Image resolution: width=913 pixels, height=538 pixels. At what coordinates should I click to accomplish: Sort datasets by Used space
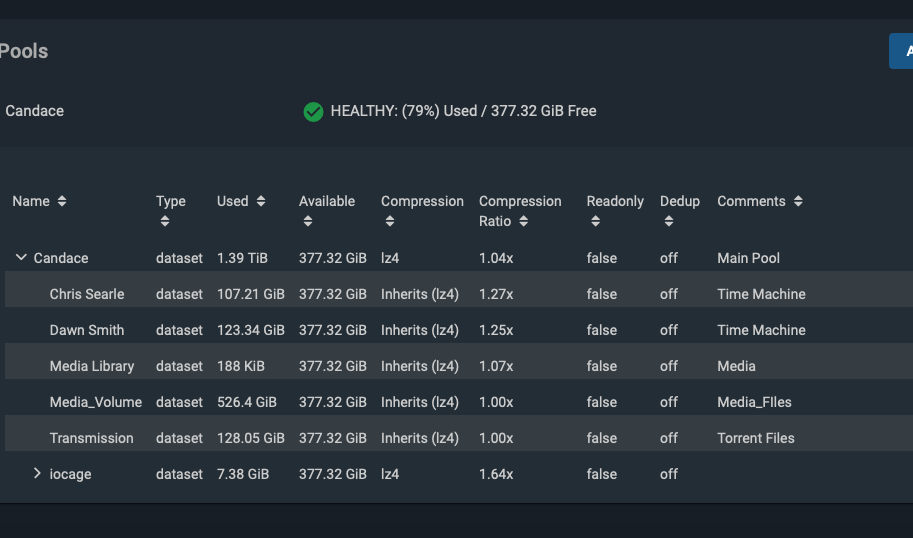261,201
